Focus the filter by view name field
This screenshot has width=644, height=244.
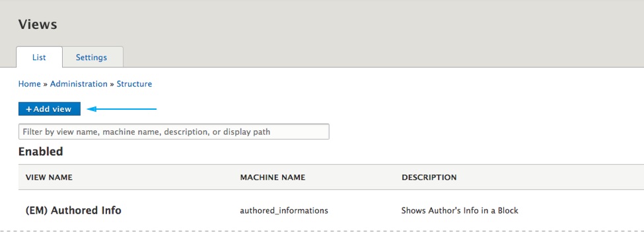coord(174,132)
